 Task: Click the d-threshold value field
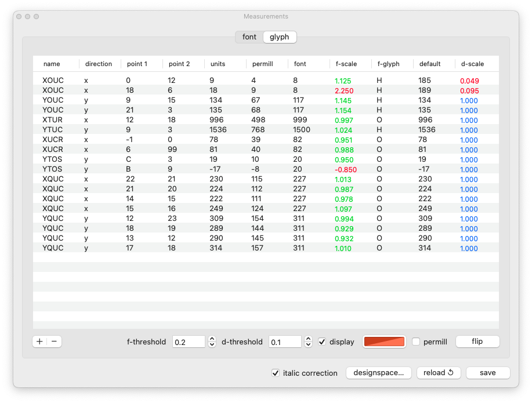(x=284, y=342)
